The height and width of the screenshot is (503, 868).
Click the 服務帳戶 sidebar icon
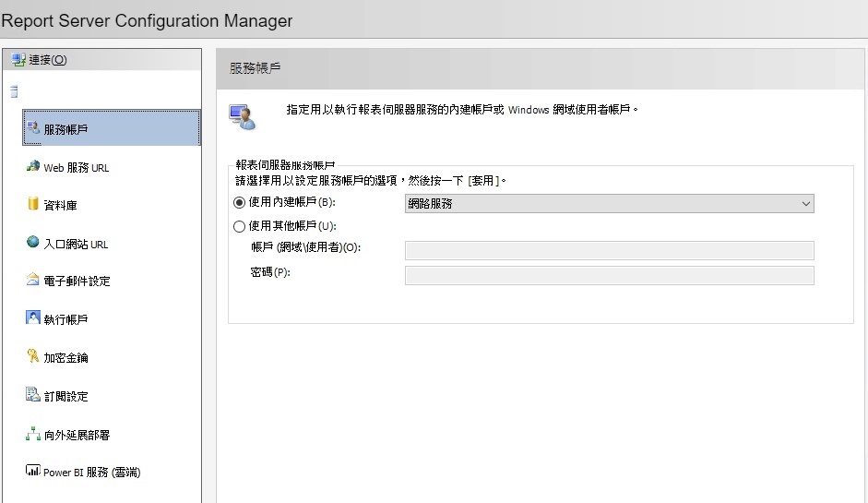coord(34,128)
